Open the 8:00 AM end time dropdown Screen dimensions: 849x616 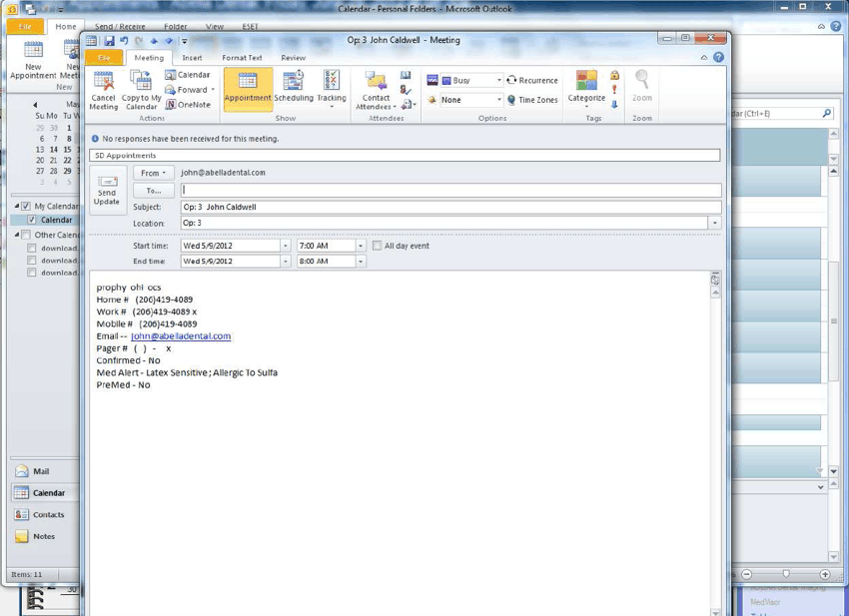coord(361,262)
